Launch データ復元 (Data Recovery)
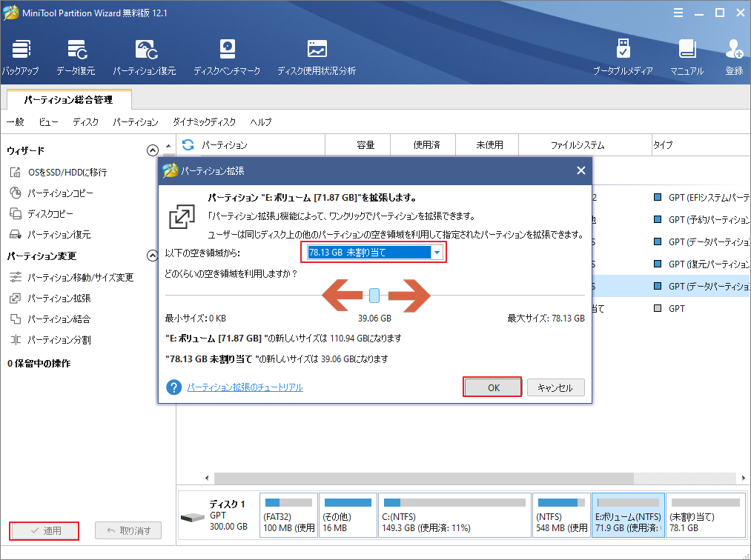The image size is (751, 560). [76, 58]
